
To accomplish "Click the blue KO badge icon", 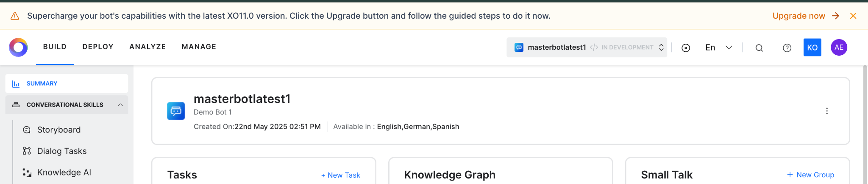I will tap(812, 47).
